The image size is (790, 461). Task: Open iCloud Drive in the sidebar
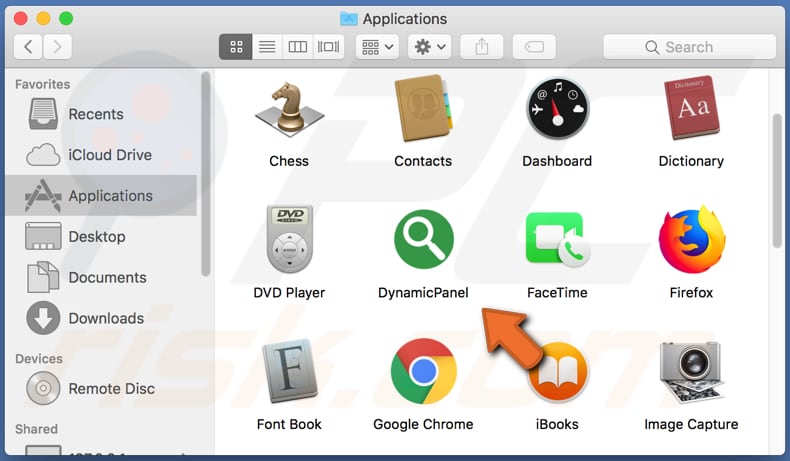click(x=101, y=155)
